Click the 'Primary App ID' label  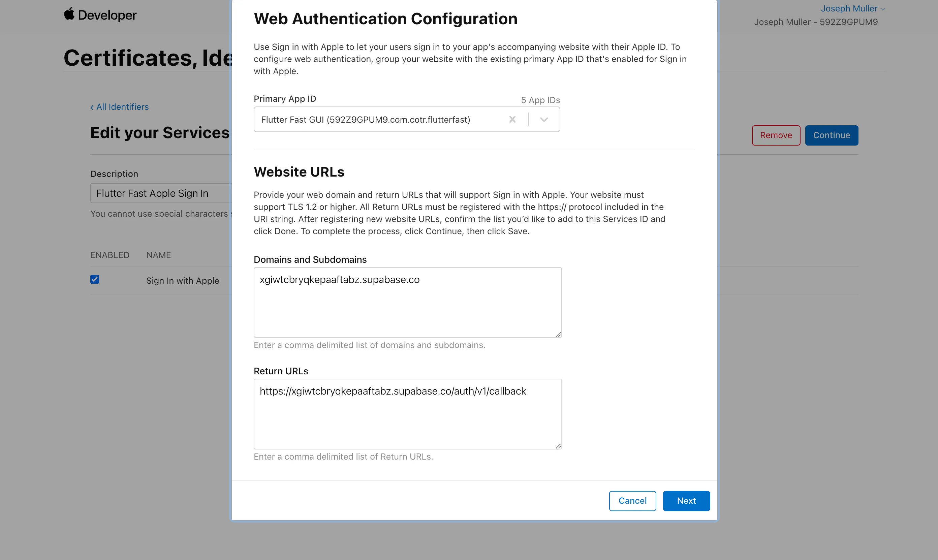285,98
